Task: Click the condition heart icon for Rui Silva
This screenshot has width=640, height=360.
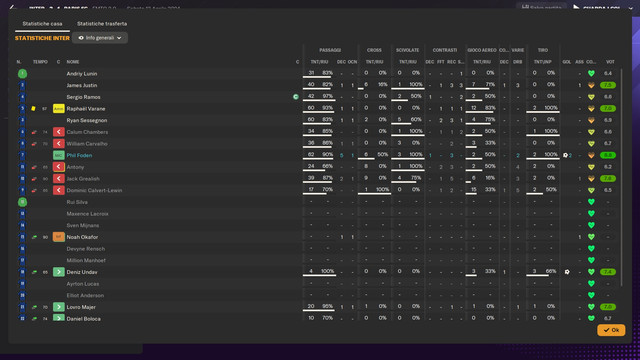Action: pos(591,202)
